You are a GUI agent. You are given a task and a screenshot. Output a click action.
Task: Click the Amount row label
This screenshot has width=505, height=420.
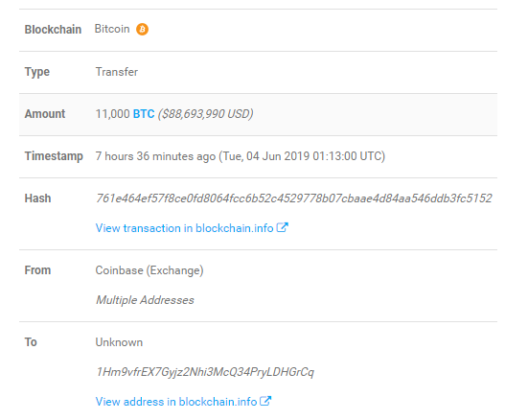[45, 114]
